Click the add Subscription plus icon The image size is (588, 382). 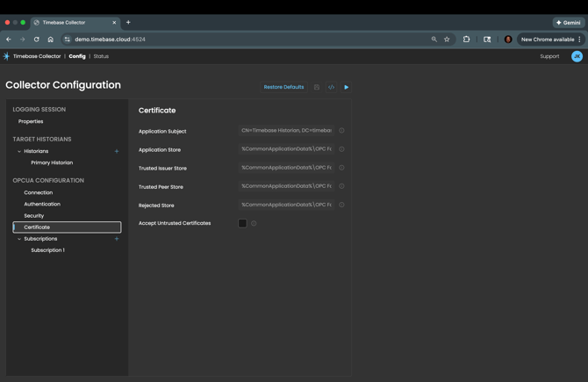point(117,239)
